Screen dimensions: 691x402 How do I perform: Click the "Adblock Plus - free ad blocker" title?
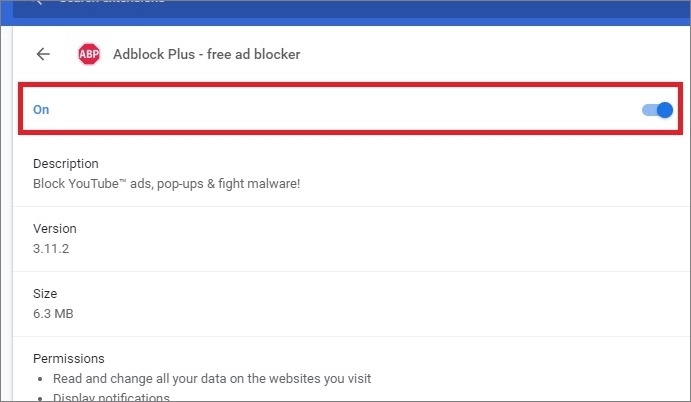point(207,55)
